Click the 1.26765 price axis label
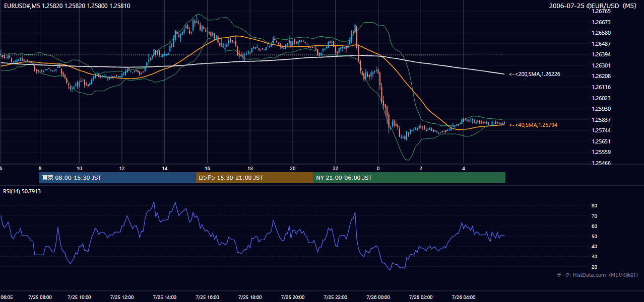This screenshot has width=644, height=302. click(602, 11)
